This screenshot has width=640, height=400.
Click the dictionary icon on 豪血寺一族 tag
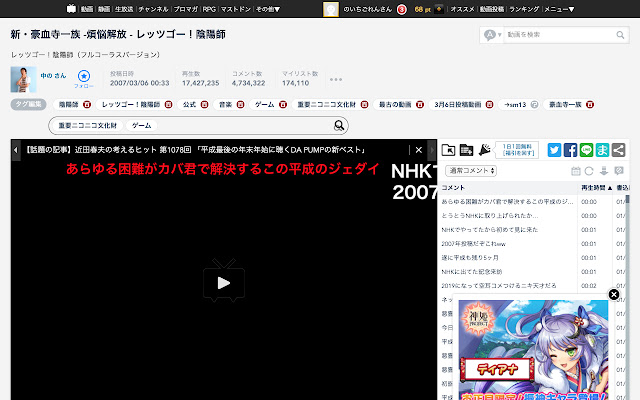(x=590, y=104)
